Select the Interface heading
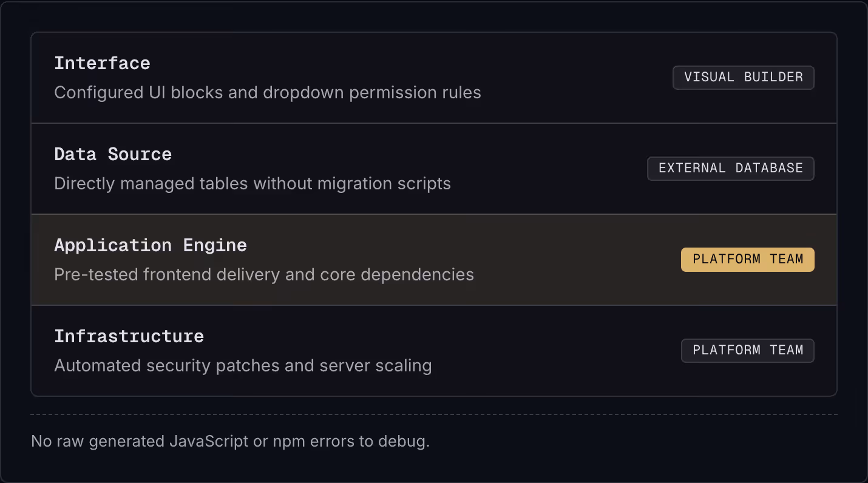This screenshot has height=483, width=868. tap(102, 63)
